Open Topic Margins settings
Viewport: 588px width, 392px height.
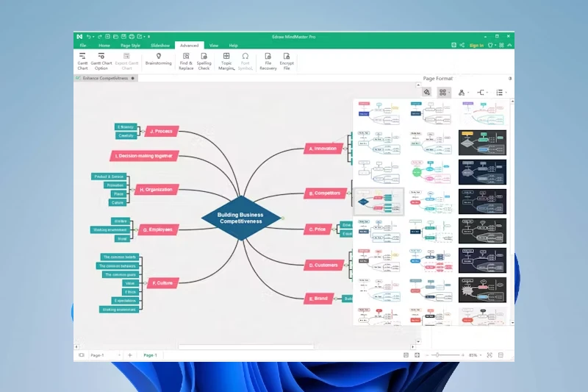pos(226,60)
